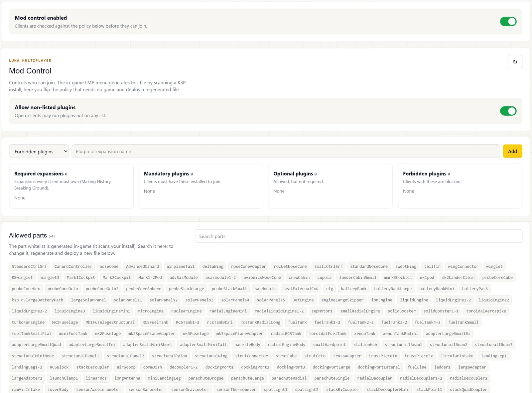This screenshot has height=393, width=532.
Task: Click the yellow Add button
Action: point(512,151)
